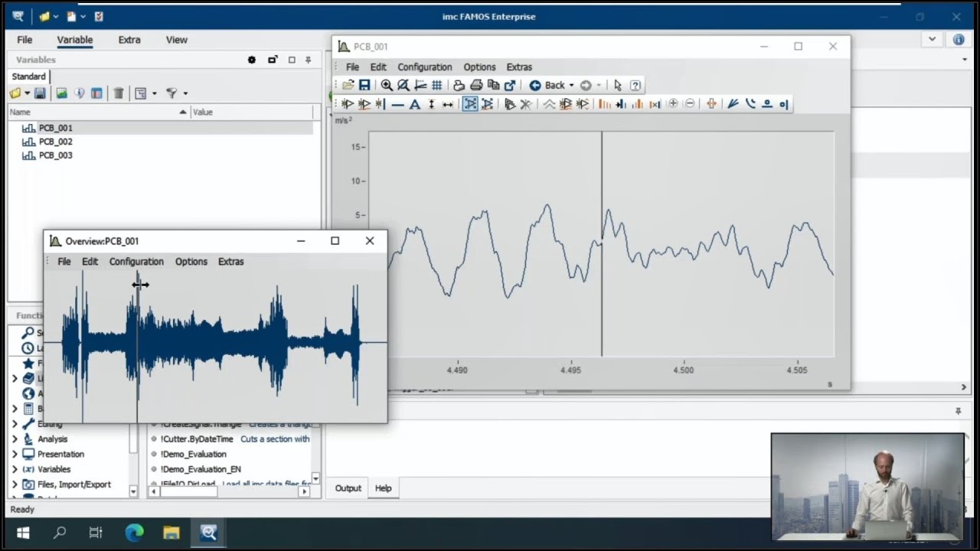
Task: Click the horizontal scrollbar of the function list
Action: pos(230,492)
